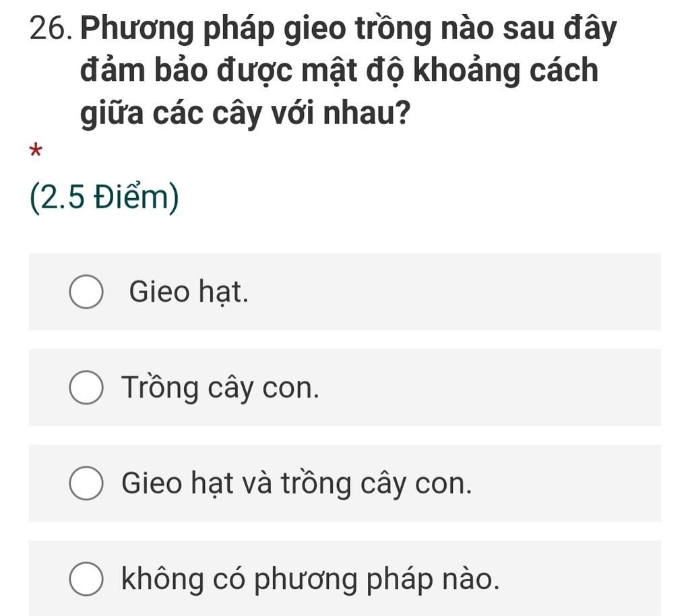Click the word "Phương" at question start

(x=137, y=30)
